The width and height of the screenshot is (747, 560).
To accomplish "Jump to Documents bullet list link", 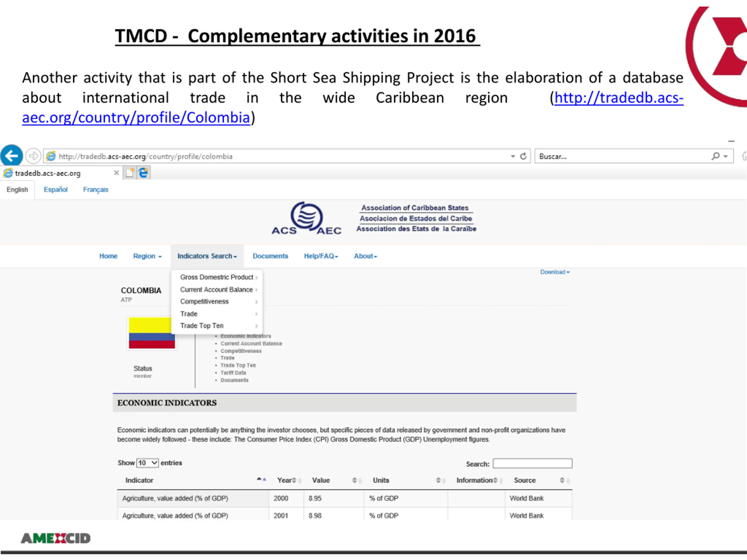I will point(234,380).
